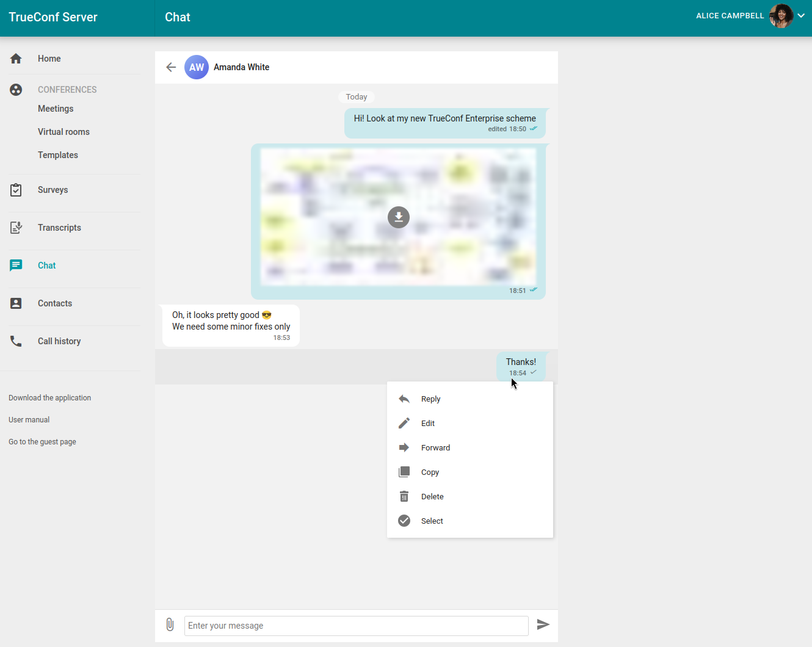Expand the Alice Campbell user menu chevron
The image size is (812, 647).
tap(801, 16)
